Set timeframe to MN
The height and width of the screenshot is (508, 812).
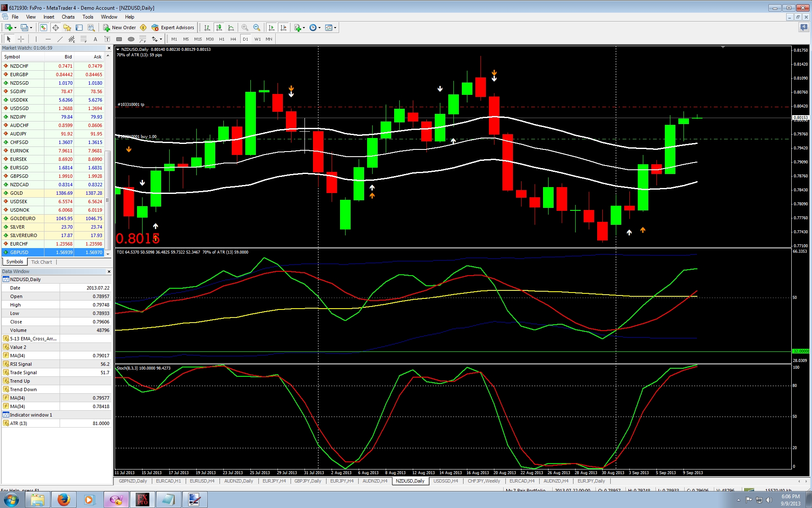tap(269, 39)
